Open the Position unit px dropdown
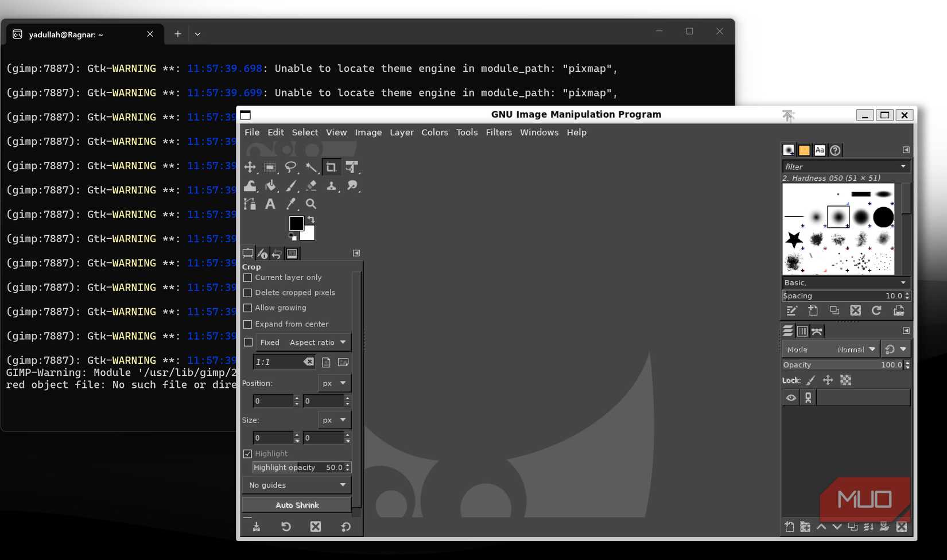 [x=335, y=383]
